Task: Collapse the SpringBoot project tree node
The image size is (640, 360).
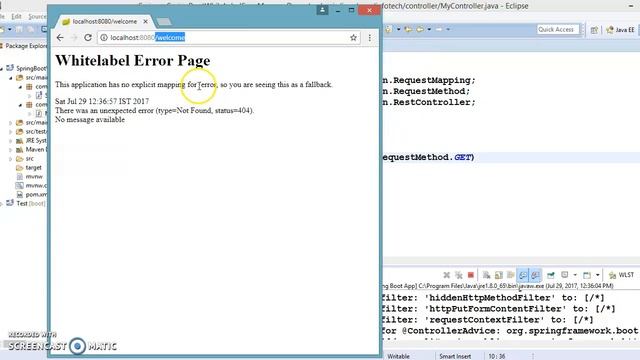Action: (x=2, y=68)
